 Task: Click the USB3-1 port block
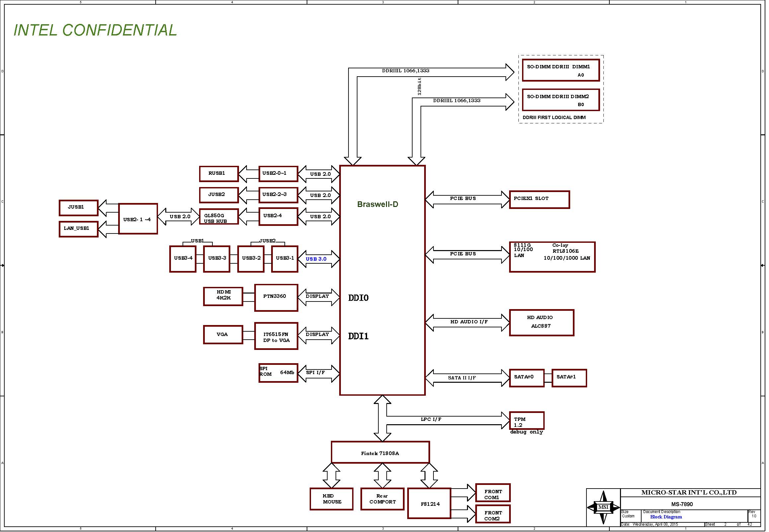coord(285,259)
